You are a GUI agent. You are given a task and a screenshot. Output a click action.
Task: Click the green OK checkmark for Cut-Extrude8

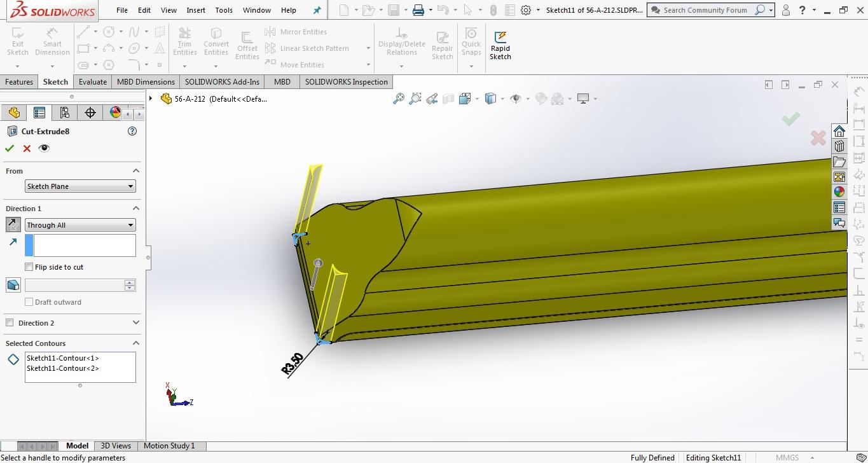click(10, 148)
